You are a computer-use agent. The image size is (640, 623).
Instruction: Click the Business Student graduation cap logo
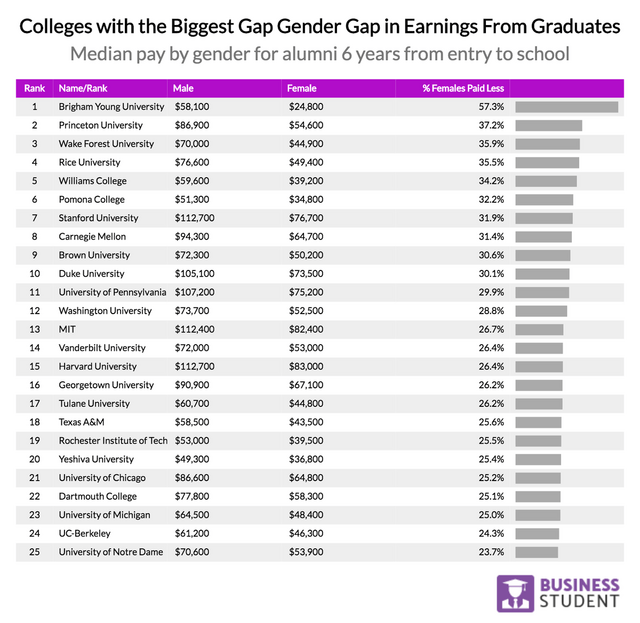pos(516,591)
